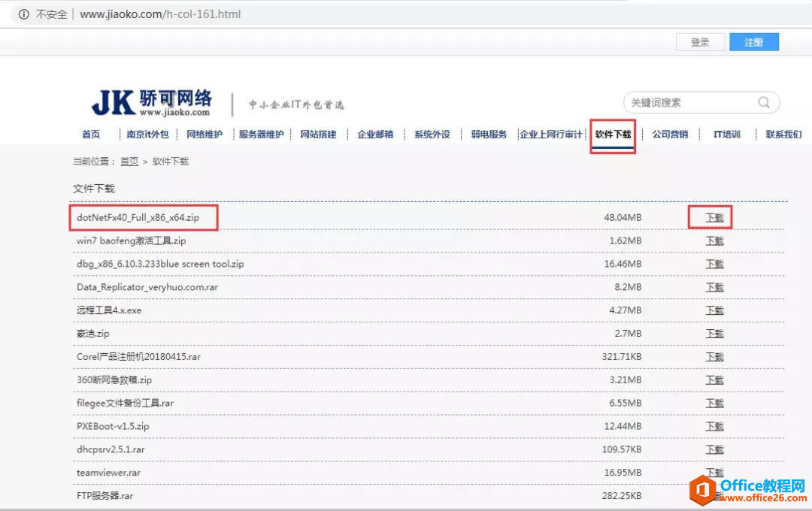Open the 系统外设 navigation item
This screenshot has width=812, height=511.
[x=432, y=135]
